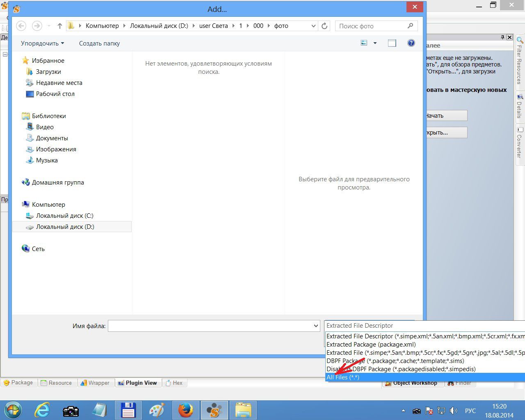This screenshot has height=420, width=525.
Task: Click the change view icon
Action: [364, 43]
